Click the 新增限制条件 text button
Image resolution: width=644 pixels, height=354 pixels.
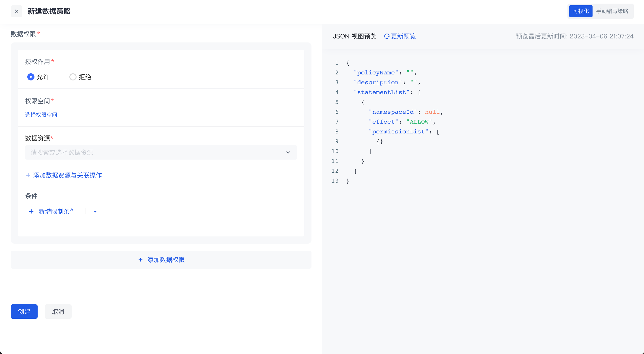tap(57, 211)
